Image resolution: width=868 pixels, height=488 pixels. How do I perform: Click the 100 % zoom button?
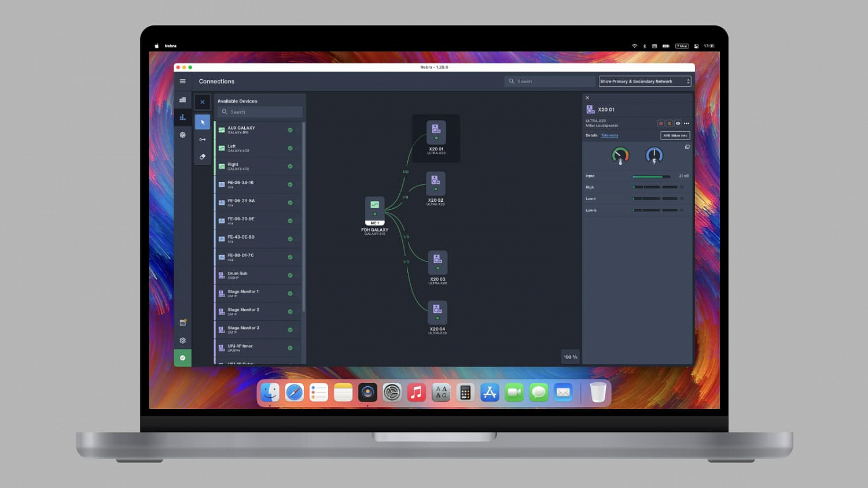click(570, 357)
